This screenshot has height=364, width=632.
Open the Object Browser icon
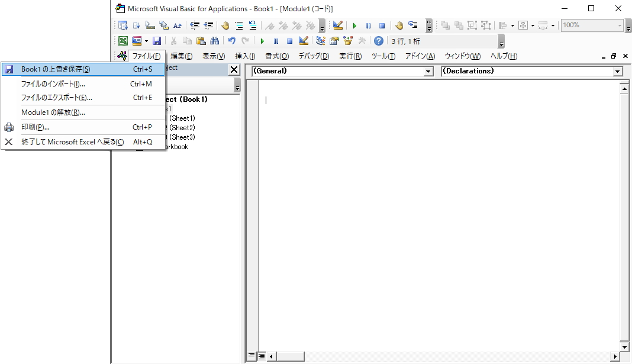pyautogui.click(x=348, y=41)
